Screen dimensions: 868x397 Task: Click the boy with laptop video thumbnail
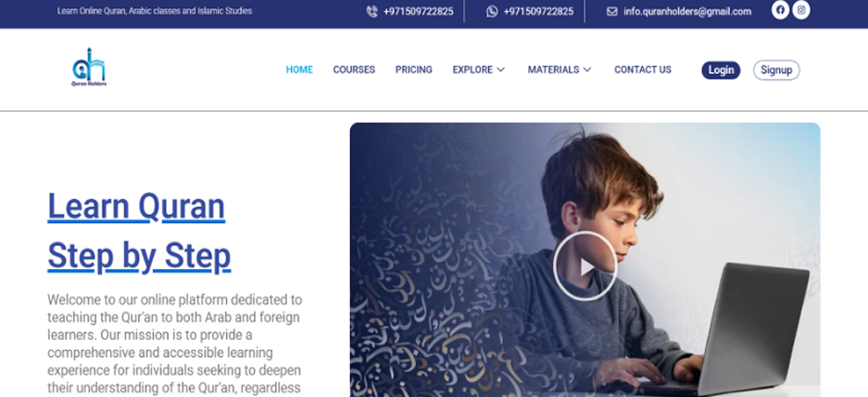coord(585,260)
